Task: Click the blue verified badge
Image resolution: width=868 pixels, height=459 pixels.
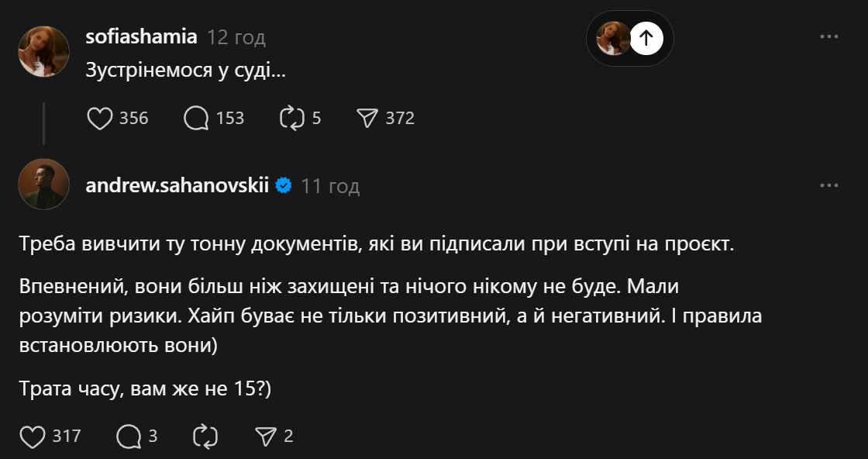Action: tap(284, 185)
